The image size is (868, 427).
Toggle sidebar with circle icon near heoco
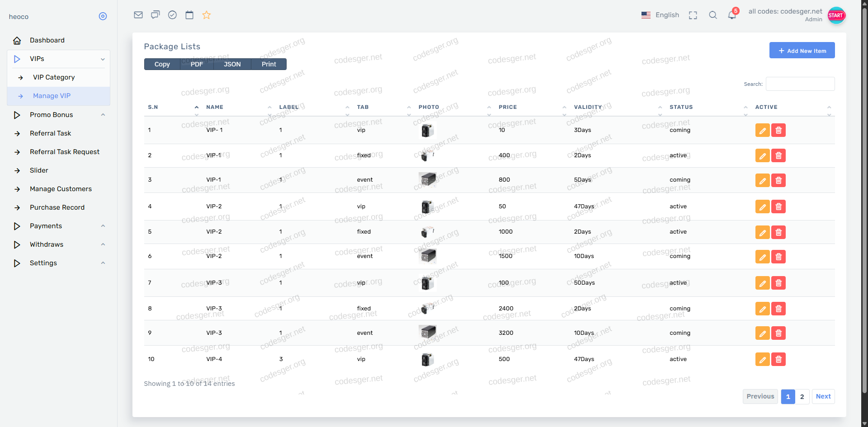tap(103, 16)
